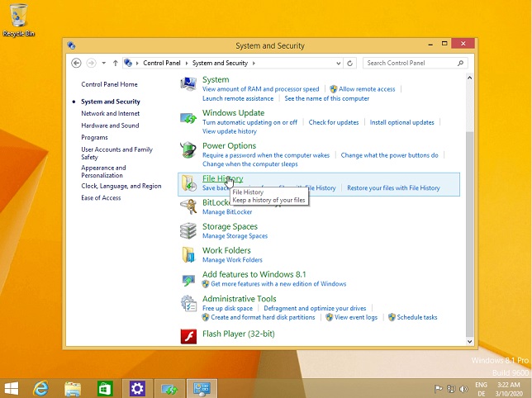The height and width of the screenshot is (398, 532).
Task: Open View update history link
Action: click(230, 131)
